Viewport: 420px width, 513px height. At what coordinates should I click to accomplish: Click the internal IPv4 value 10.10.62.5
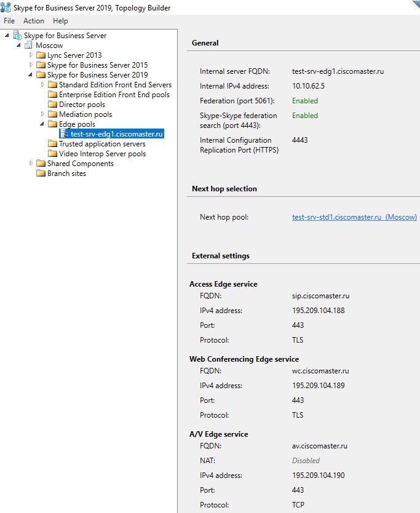pos(309,86)
